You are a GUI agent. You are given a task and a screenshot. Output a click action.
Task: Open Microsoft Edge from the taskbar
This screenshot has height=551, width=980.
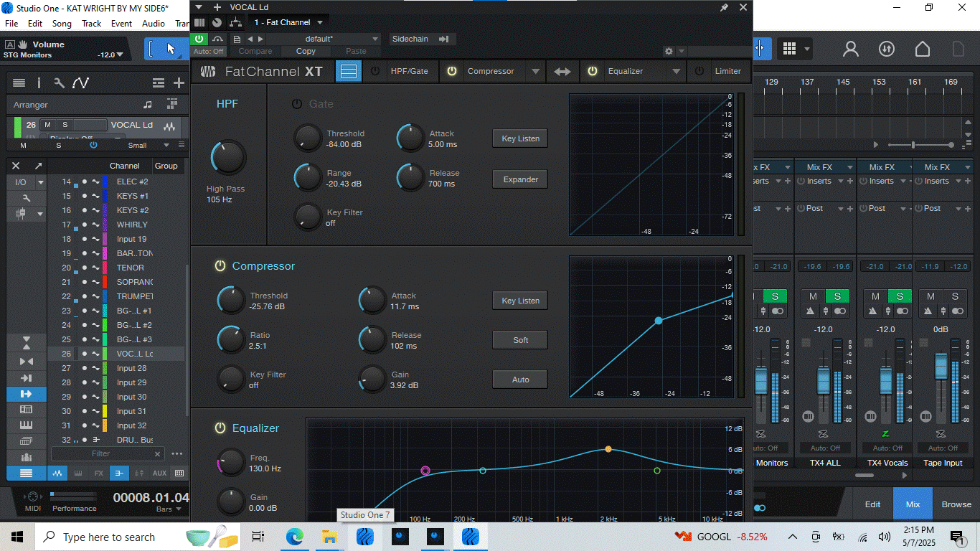pos(294,537)
